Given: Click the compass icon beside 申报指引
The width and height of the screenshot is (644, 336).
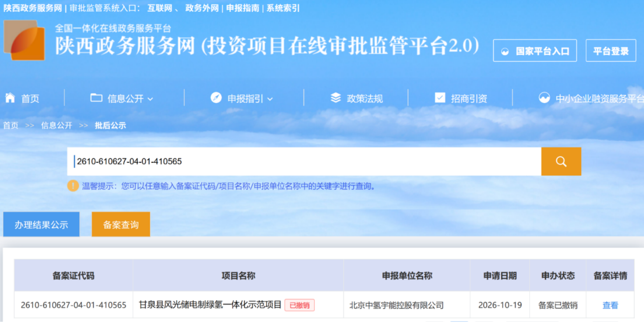Looking at the screenshot, I should tap(216, 98).
